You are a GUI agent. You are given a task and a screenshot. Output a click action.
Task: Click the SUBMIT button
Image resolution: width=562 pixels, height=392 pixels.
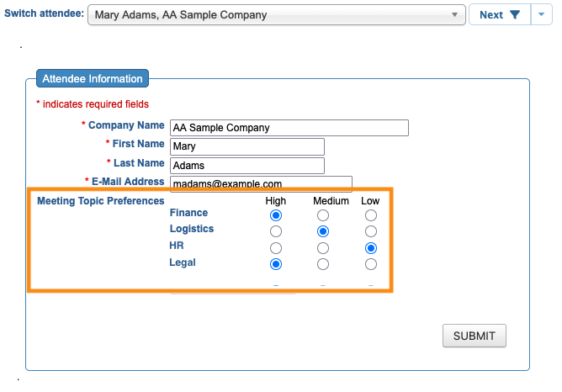pyautogui.click(x=475, y=336)
